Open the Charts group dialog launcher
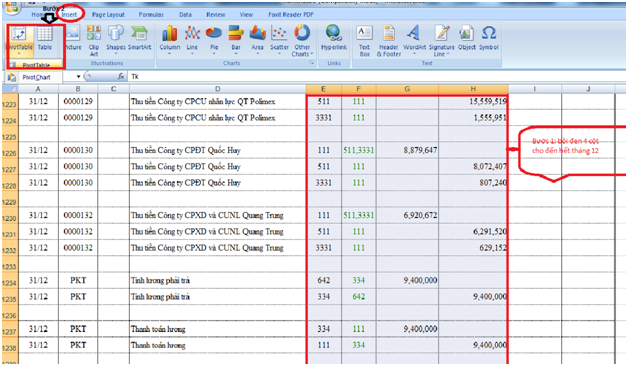This screenshot has width=628, height=366. coord(311,63)
